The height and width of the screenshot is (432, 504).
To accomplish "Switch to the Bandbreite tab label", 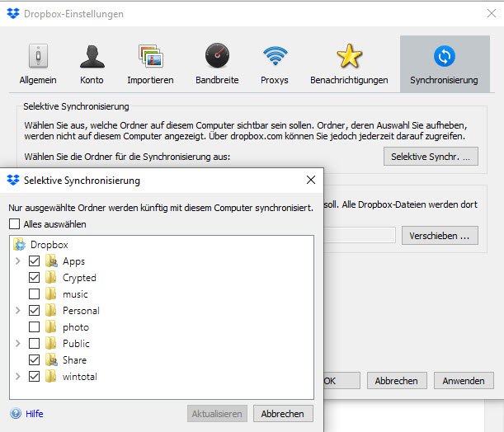I will tap(217, 80).
